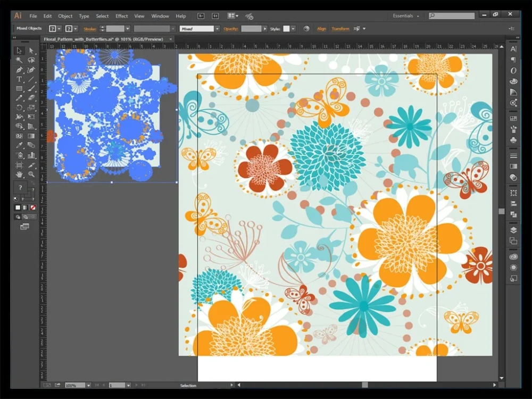This screenshot has width=532, height=399.
Task: Select the Selection (black arrow) tool
Action: click(x=19, y=51)
